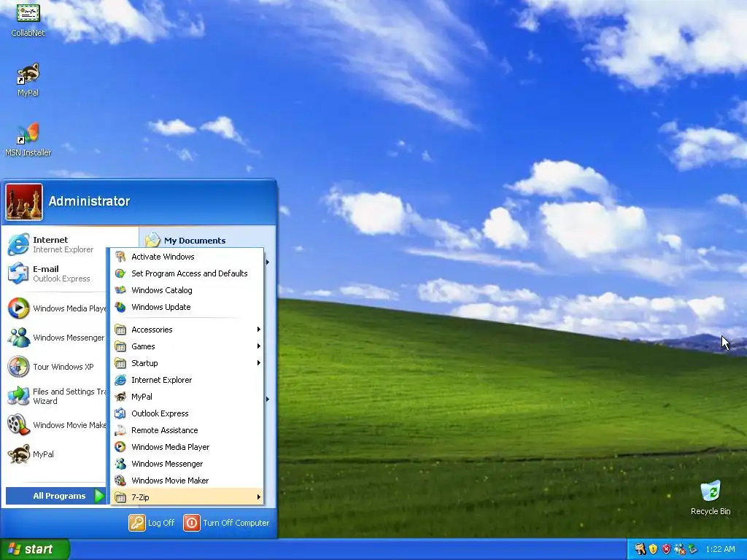Open Files and Settings Transfer Wizard

(x=55, y=396)
